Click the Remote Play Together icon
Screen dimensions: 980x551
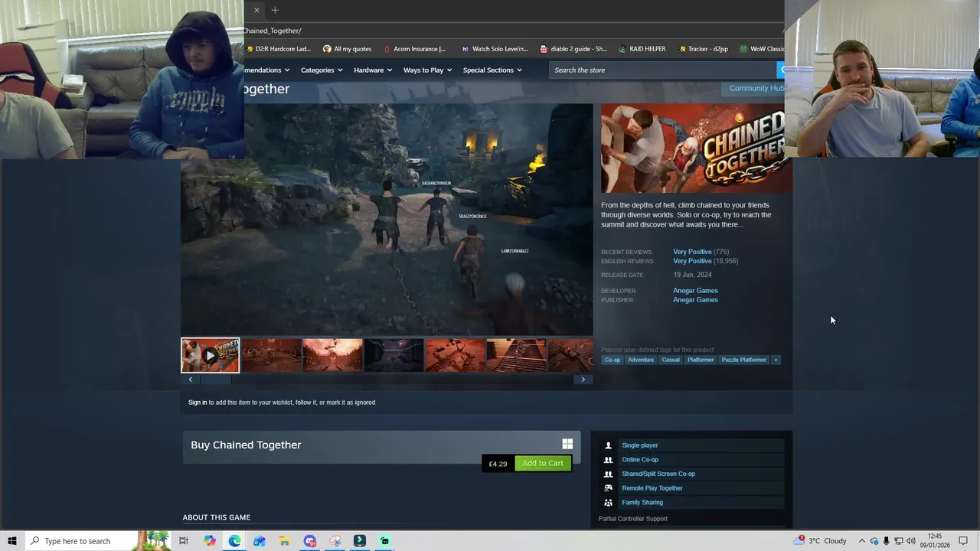point(608,488)
